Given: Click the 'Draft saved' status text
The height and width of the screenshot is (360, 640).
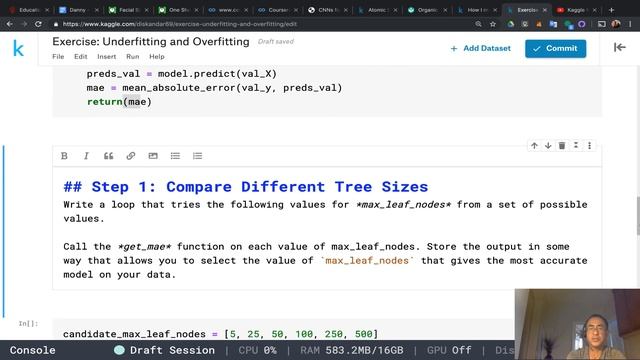Looking at the screenshot, I should tap(276, 42).
